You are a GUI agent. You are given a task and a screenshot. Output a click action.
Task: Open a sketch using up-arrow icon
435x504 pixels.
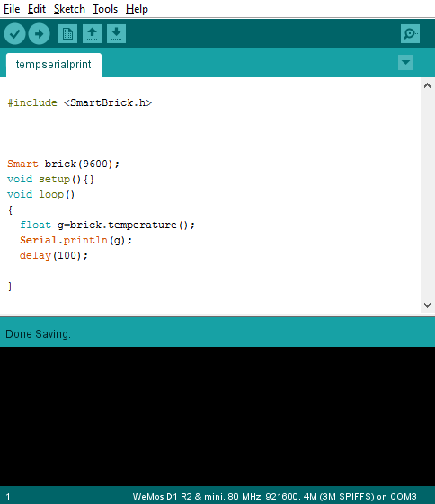coord(92,34)
